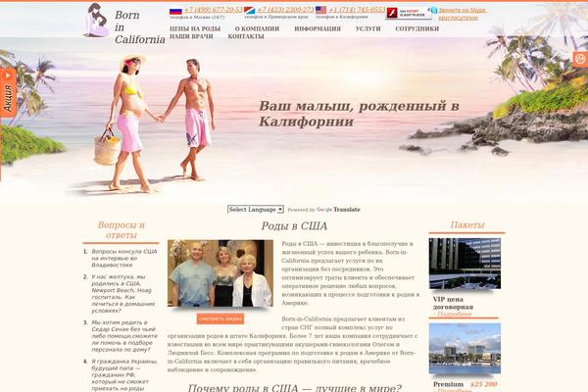
Task: Open the КОНТАКТЫ menu item
Action: (246, 36)
